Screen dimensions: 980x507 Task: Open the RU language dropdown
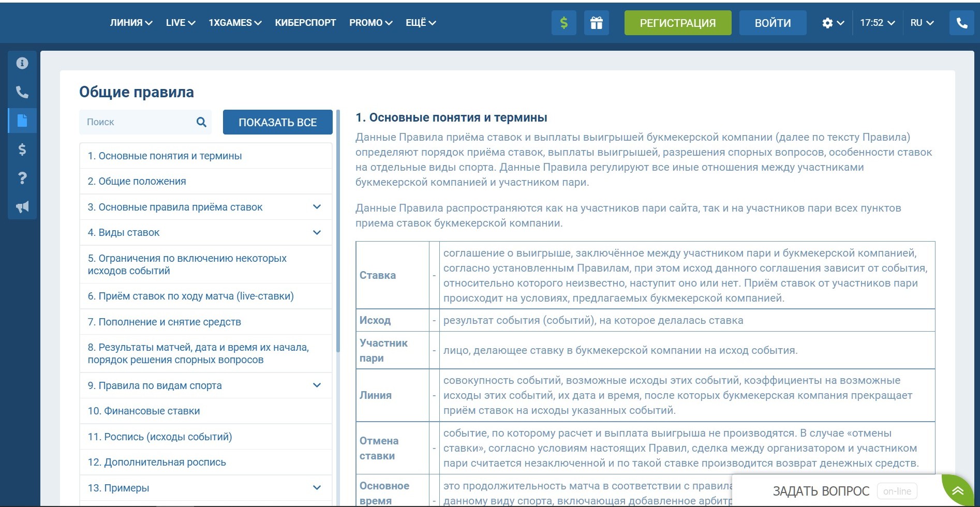click(922, 23)
